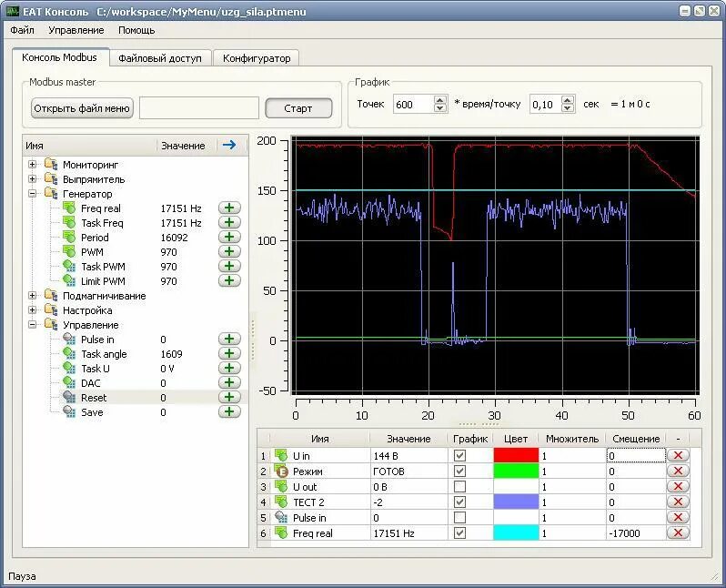Remove ТЕСТ 2 row with X icon
Image resolution: width=726 pixels, height=588 pixels.
point(678,502)
